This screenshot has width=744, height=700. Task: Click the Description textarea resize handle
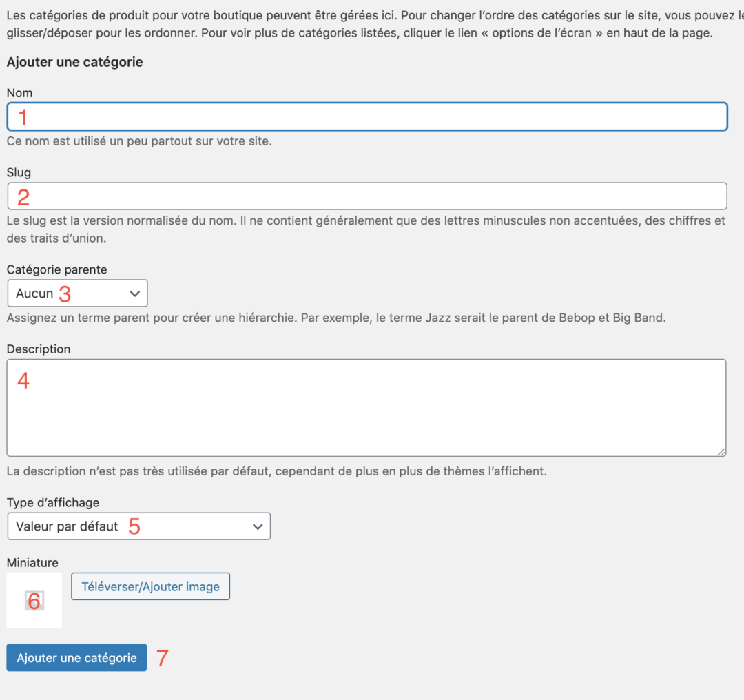[721, 451]
